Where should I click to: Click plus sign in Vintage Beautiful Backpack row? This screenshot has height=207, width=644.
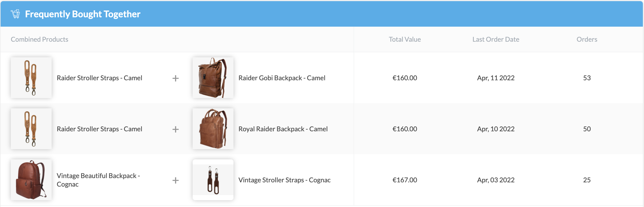176,180
